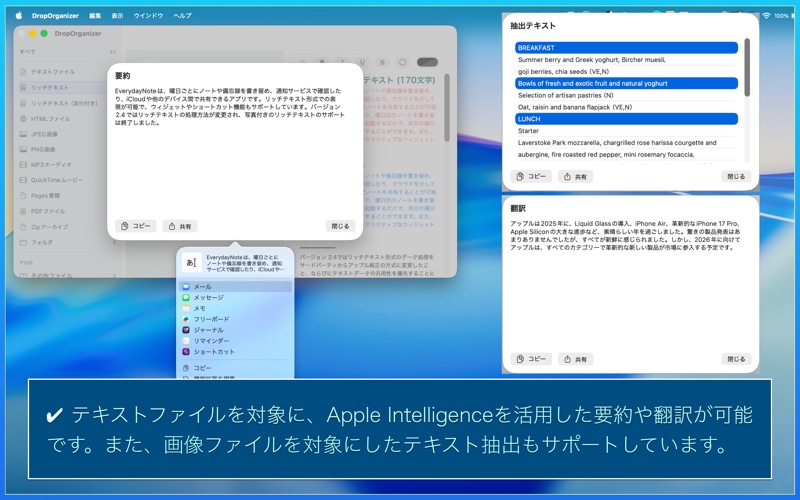This screenshot has height=500, width=800.
Task: Click 共有 in the 翻訳 panel
Action: click(576, 359)
